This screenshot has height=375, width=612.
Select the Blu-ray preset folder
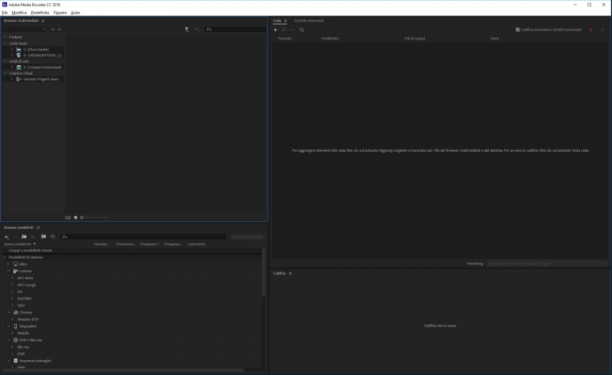point(23,347)
